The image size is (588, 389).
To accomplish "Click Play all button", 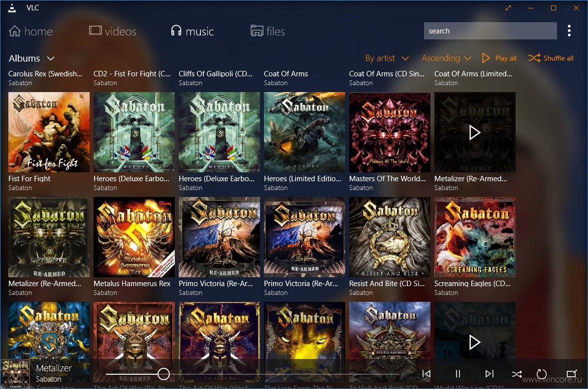I will coord(499,58).
